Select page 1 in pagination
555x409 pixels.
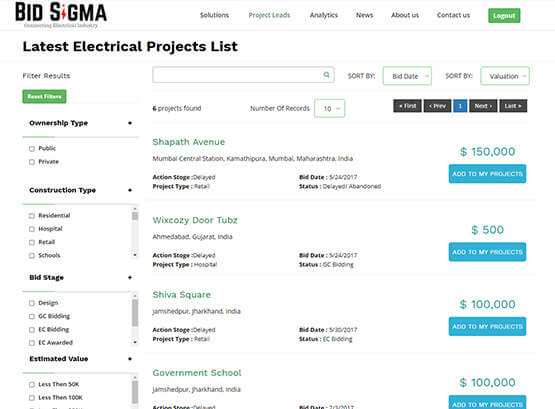(x=460, y=106)
